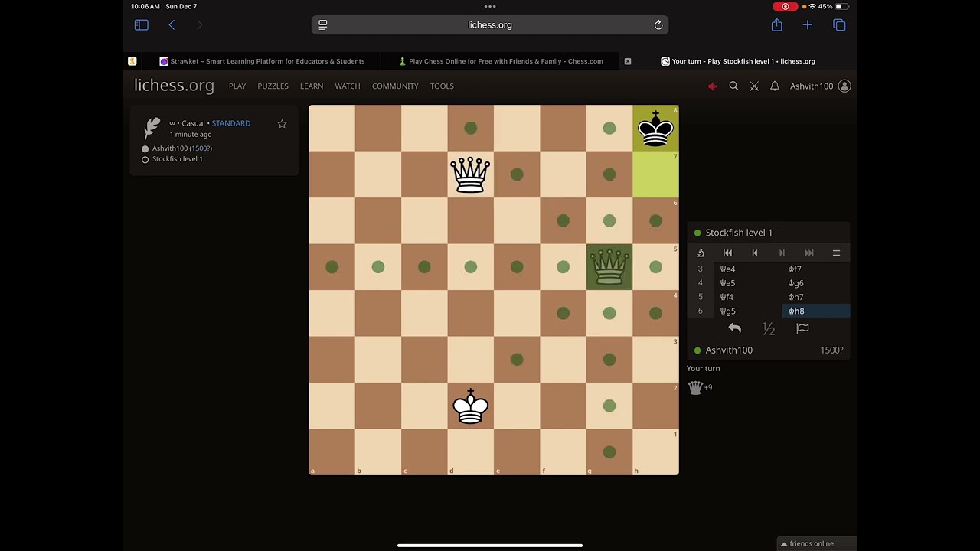
Task: Go back to the previous page
Action: 171,25
